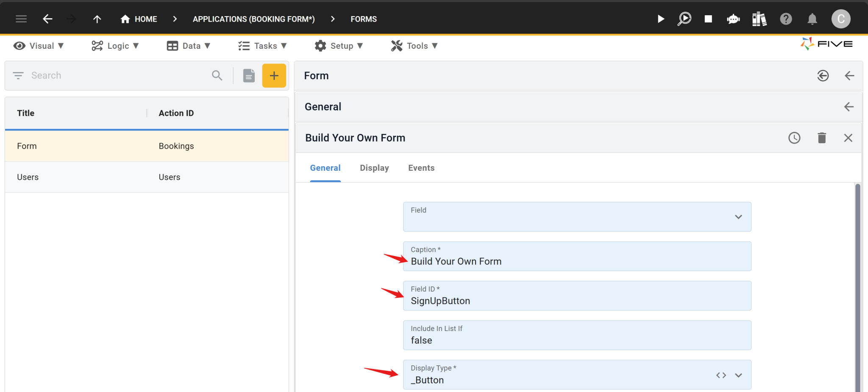The height and width of the screenshot is (392, 868).
Task: View the field history clock icon
Action: [x=794, y=138]
